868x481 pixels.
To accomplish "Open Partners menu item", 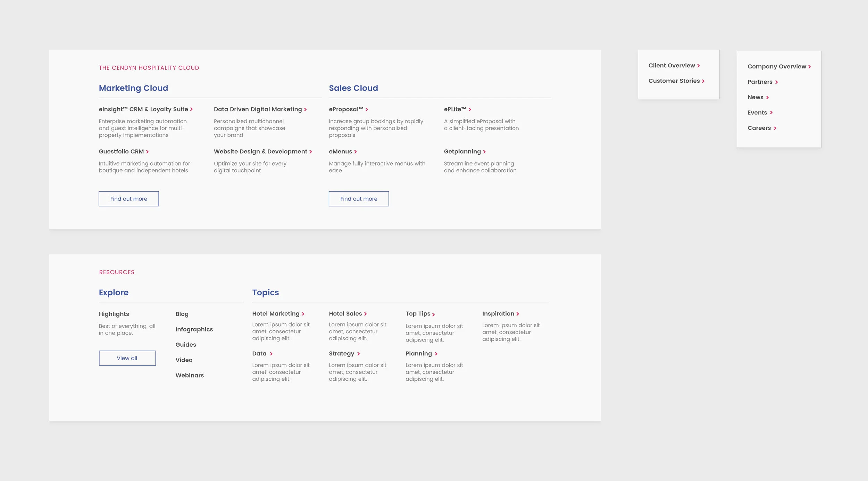I will click(x=762, y=82).
